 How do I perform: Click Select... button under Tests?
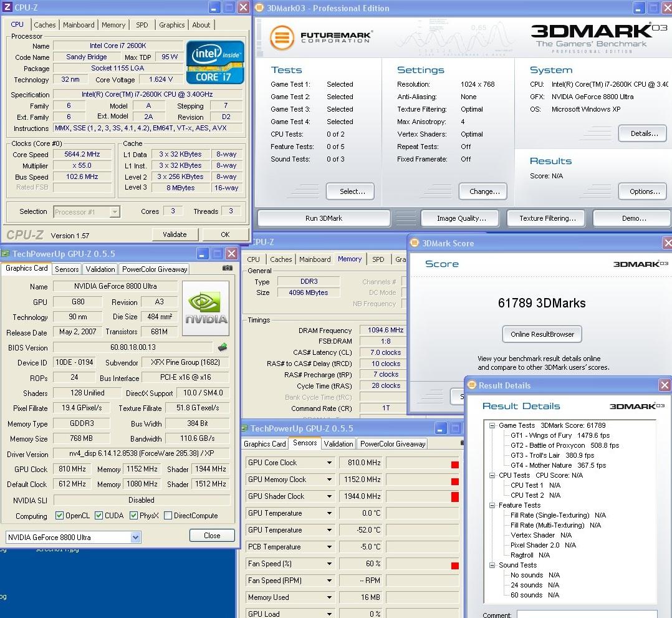pos(350,191)
